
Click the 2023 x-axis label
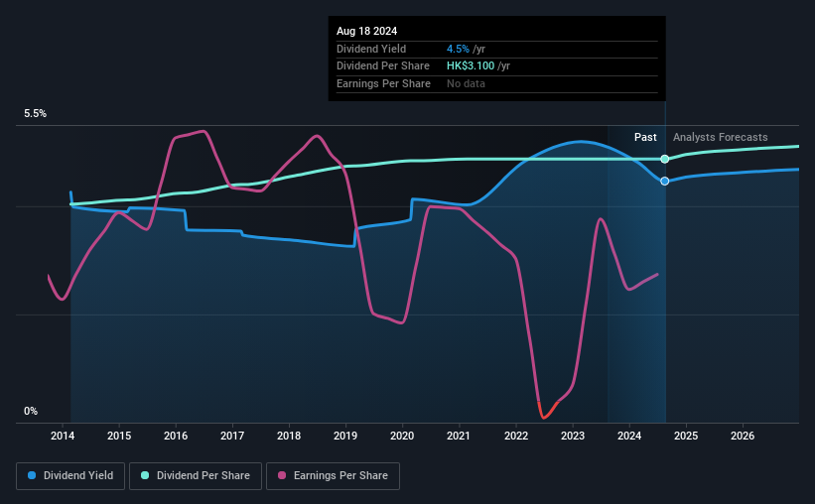[573, 436]
